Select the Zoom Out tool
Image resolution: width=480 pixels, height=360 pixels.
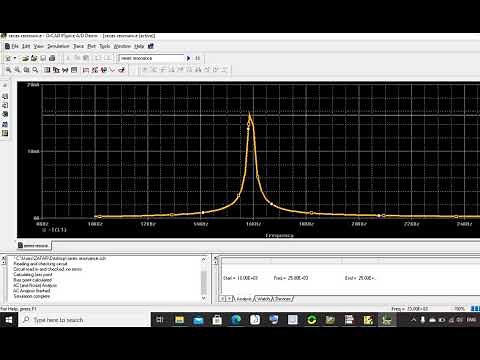pos(17,70)
